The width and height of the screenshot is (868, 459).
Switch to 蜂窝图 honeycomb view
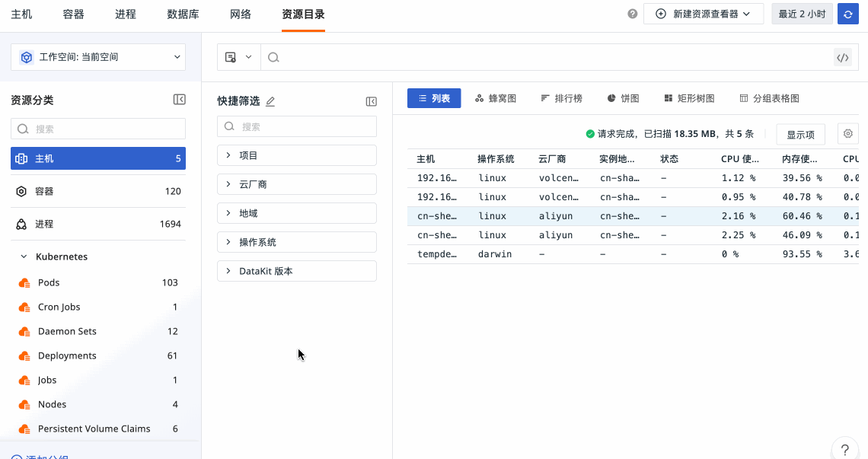pos(496,98)
